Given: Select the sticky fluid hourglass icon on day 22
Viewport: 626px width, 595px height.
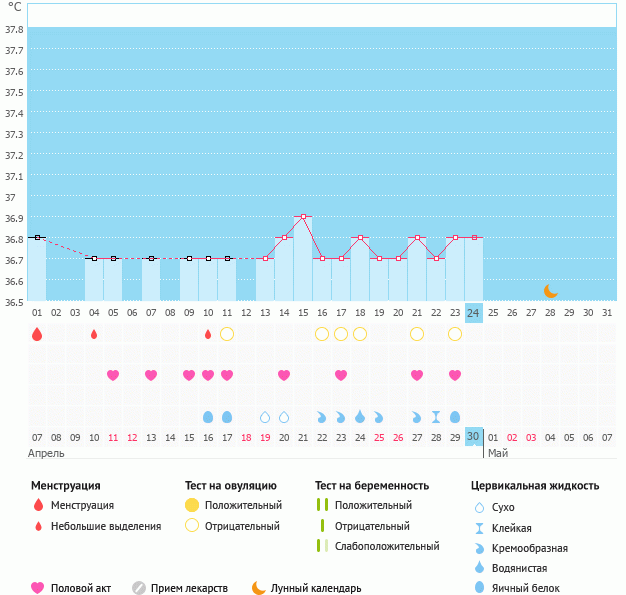Looking at the screenshot, I should point(436,416).
